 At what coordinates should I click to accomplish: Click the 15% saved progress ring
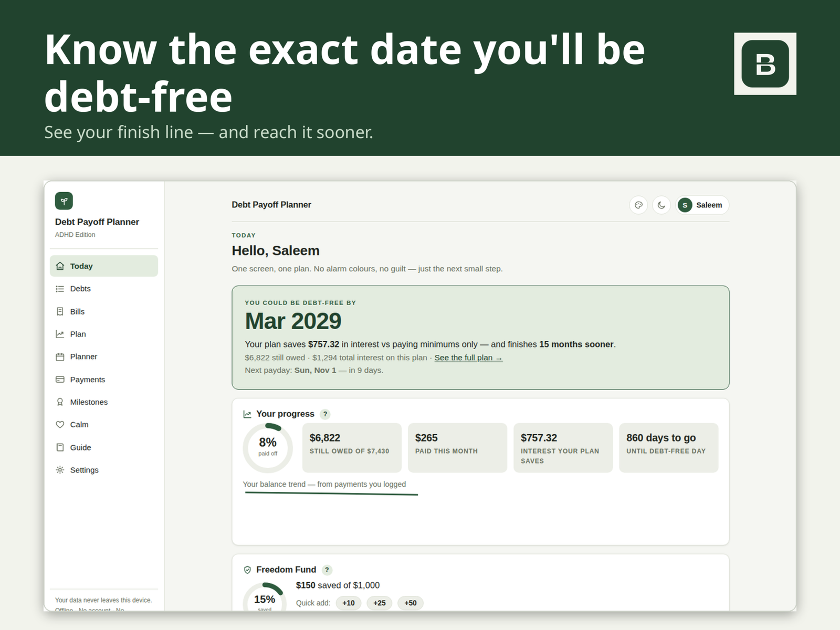coord(265,597)
